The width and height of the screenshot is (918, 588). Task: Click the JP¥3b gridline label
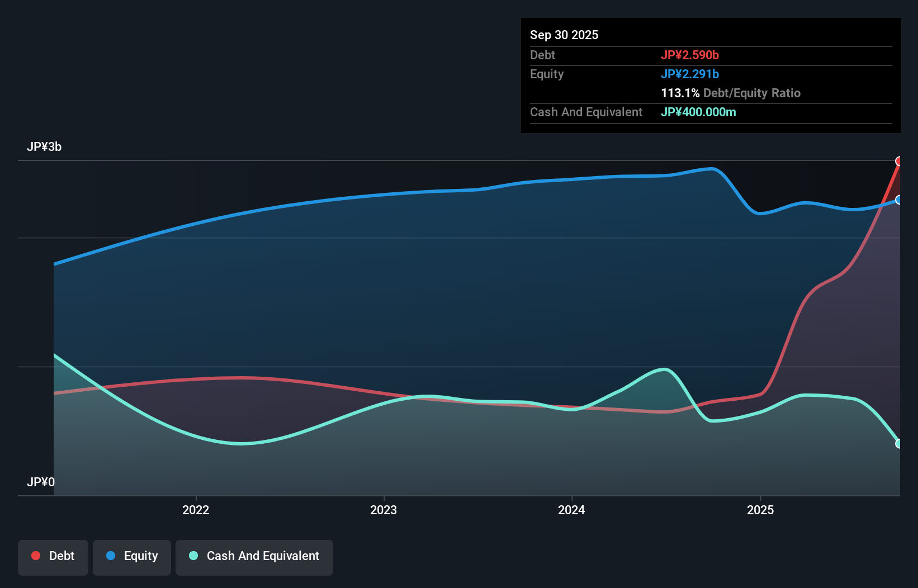45,147
